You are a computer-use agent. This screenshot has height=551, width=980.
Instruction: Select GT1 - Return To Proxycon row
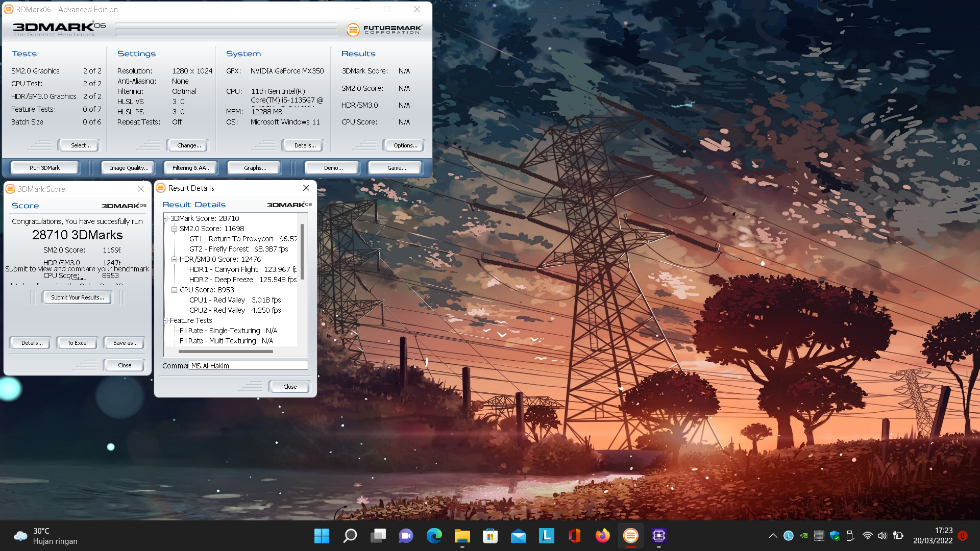(243, 239)
